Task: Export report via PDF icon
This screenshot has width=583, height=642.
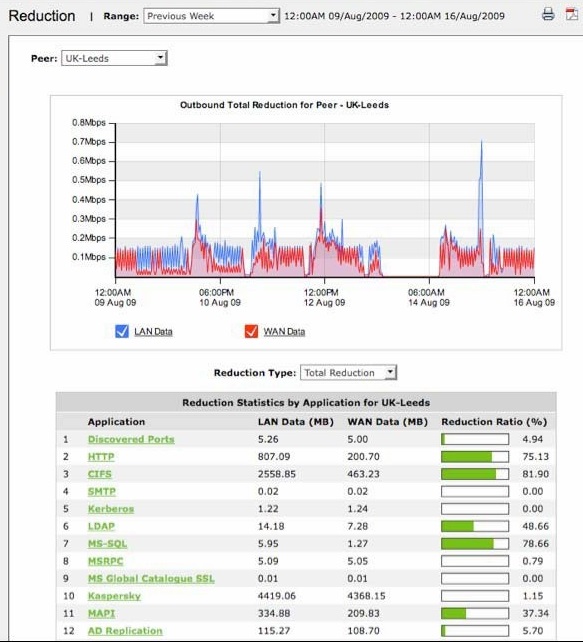Action: [572, 14]
